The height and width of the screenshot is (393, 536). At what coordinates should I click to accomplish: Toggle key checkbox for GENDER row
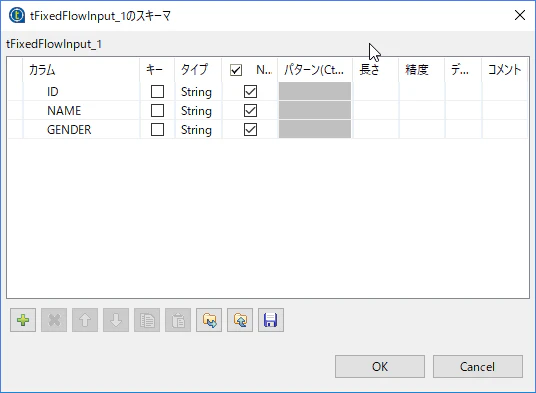click(157, 130)
